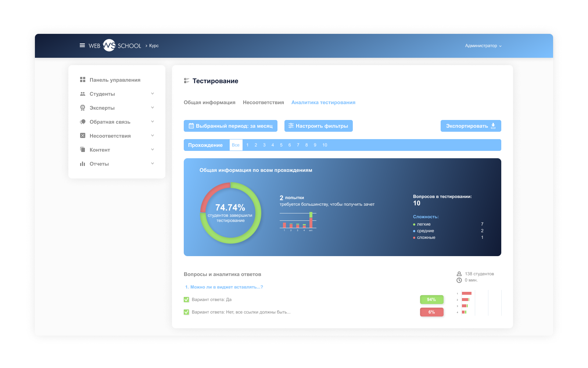Screen dimensions: 588x368
Task: Click the attempts bar chart
Action: (x=298, y=221)
